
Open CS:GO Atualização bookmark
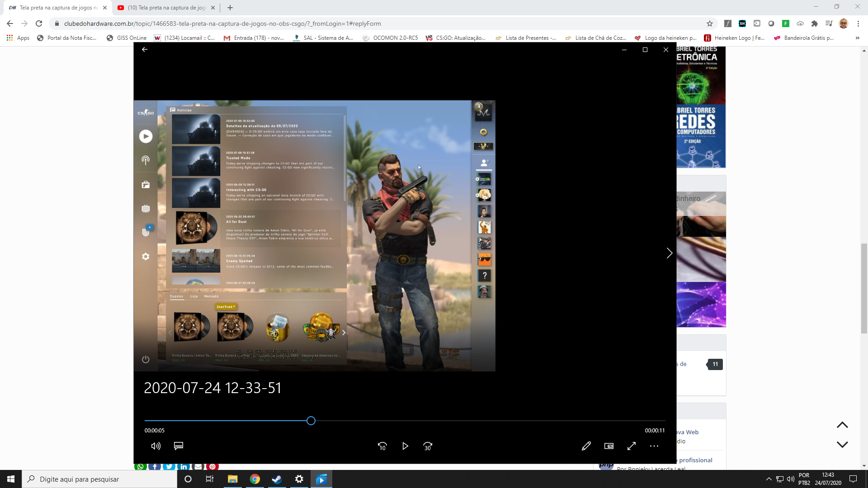(x=456, y=38)
